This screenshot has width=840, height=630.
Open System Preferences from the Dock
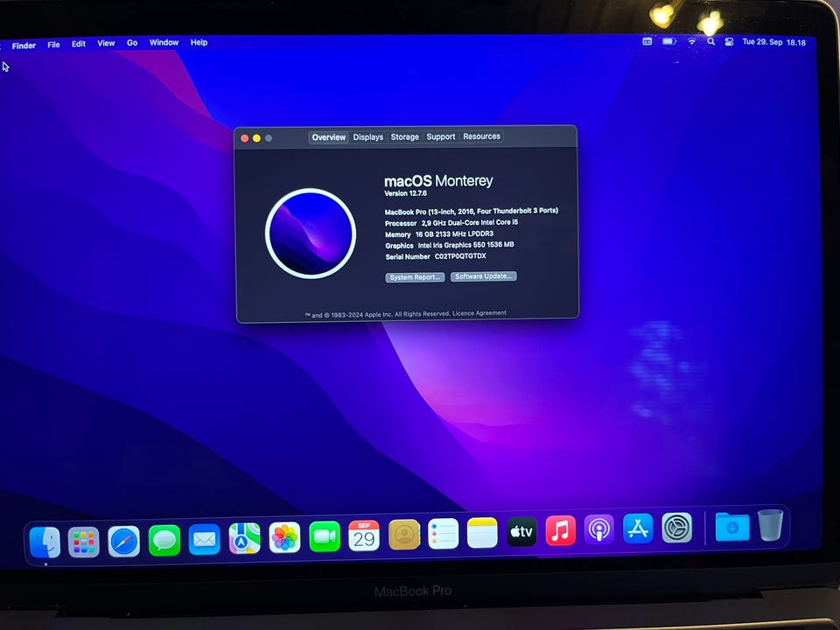point(677,528)
